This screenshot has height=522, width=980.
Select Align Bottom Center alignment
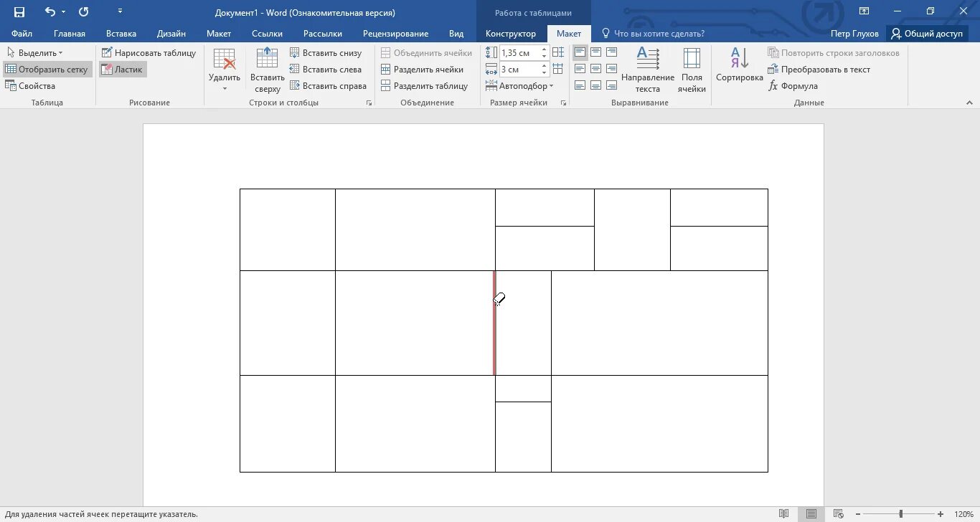[x=595, y=85]
